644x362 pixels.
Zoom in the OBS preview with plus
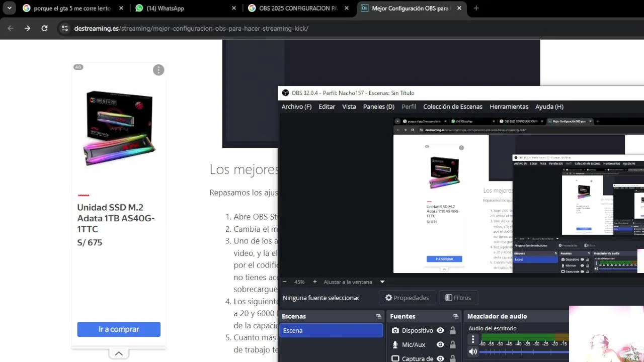pyautogui.click(x=315, y=282)
